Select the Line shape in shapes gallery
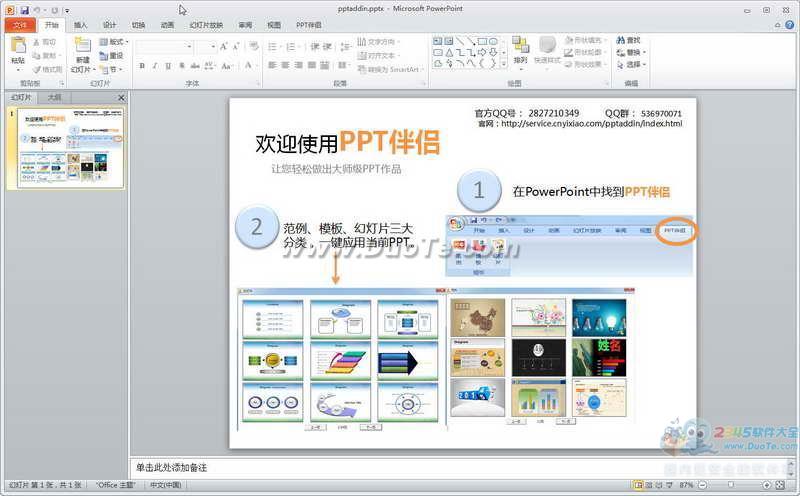800x496 pixels. (460, 41)
